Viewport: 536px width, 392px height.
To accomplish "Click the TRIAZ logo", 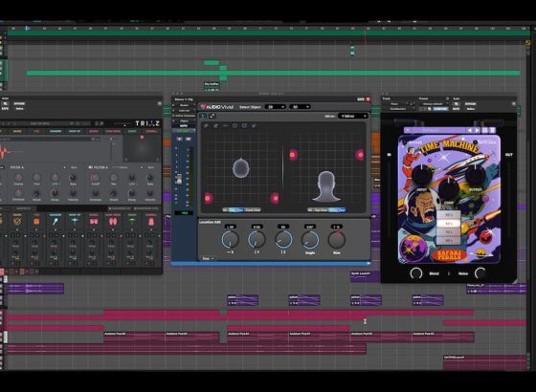I will pyautogui.click(x=147, y=123).
